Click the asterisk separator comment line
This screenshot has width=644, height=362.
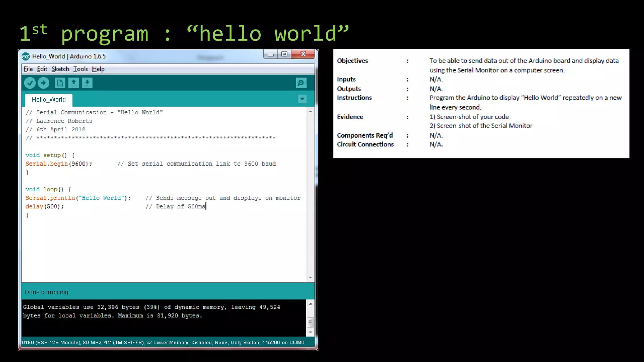(x=151, y=138)
